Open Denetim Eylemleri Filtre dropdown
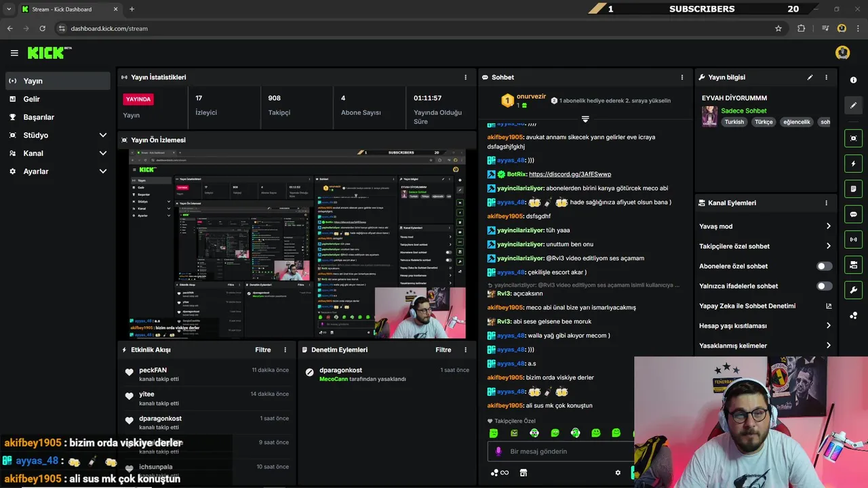Image resolution: width=868 pixels, height=488 pixels. (443, 350)
